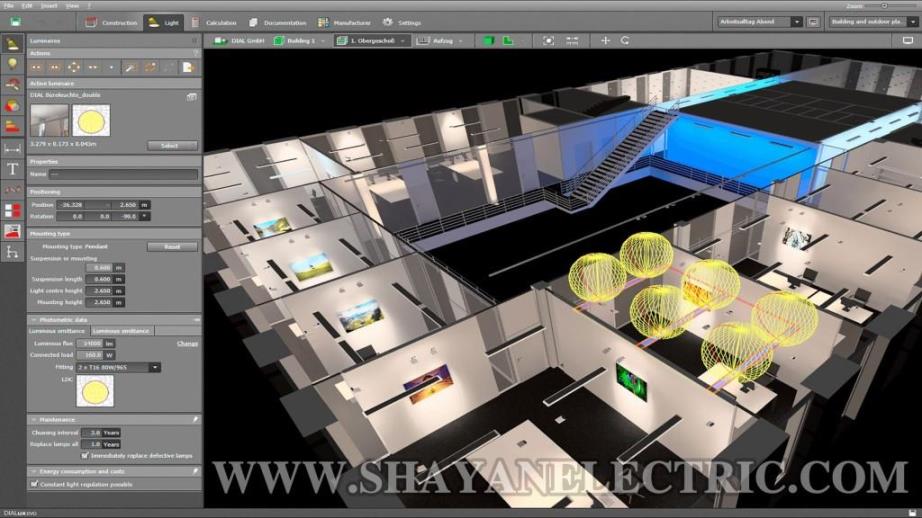The width and height of the screenshot is (922, 518).
Task: Click the import luminaire file action
Action: click(x=188, y=68)
